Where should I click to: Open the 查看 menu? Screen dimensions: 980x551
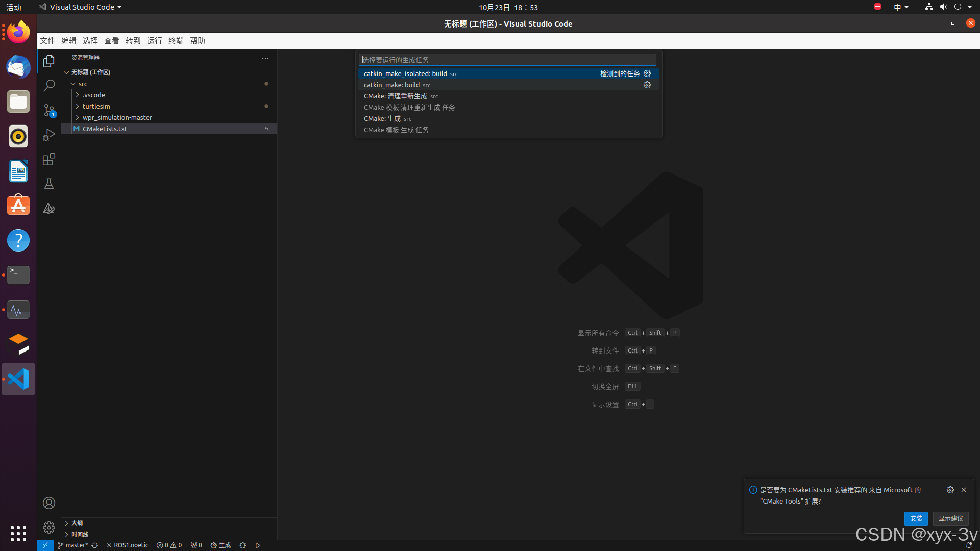pyautogui.click(x=112, y=41)
